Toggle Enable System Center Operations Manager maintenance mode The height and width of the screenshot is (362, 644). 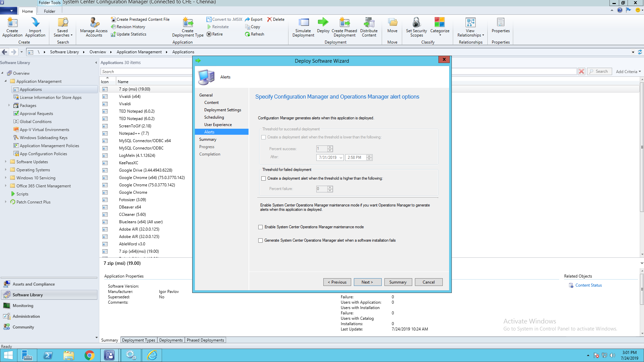pyautogui.click(x=261, y=227)
